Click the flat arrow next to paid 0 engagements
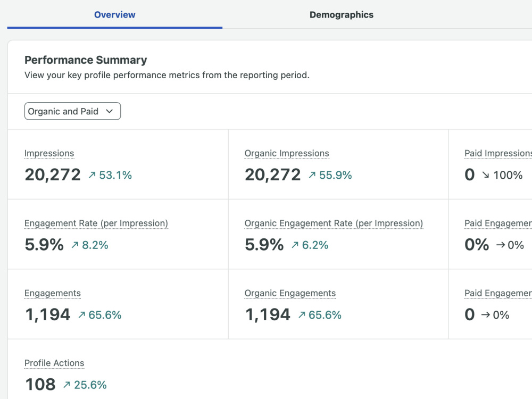The image size is (532, 399). click(486, 315)
